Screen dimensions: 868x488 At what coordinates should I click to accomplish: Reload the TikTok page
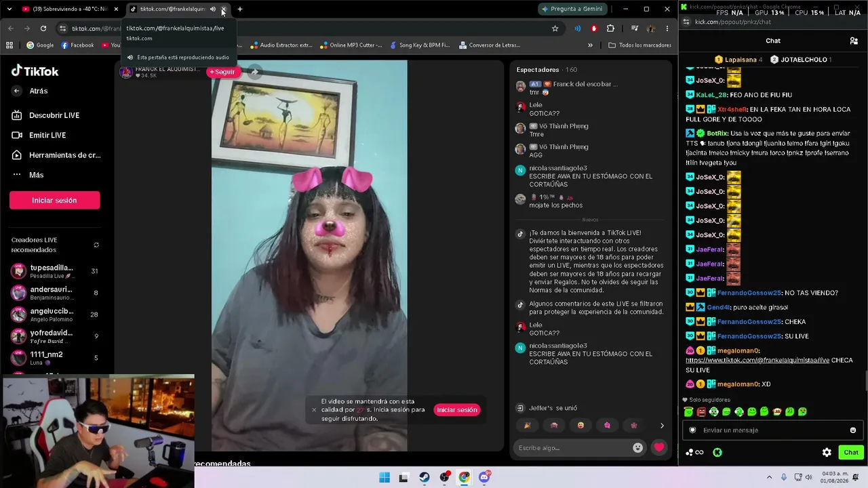pyautogui.click(x=43, y=28)
